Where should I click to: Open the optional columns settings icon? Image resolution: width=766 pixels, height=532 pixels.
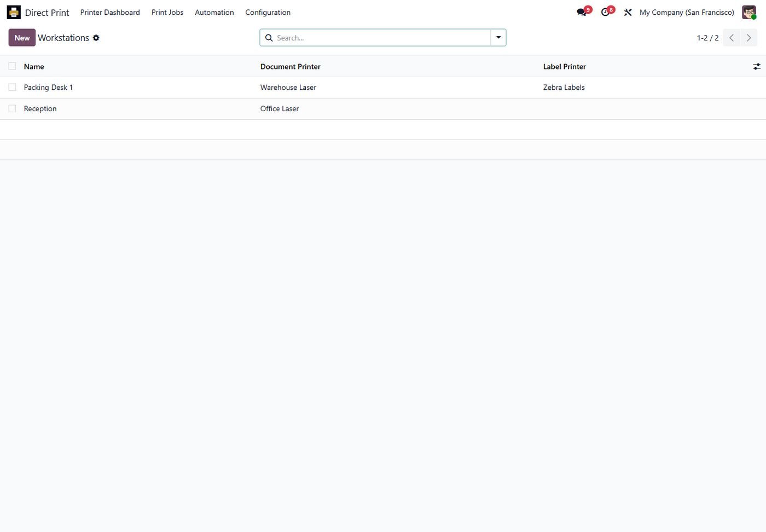click(757, 66)
